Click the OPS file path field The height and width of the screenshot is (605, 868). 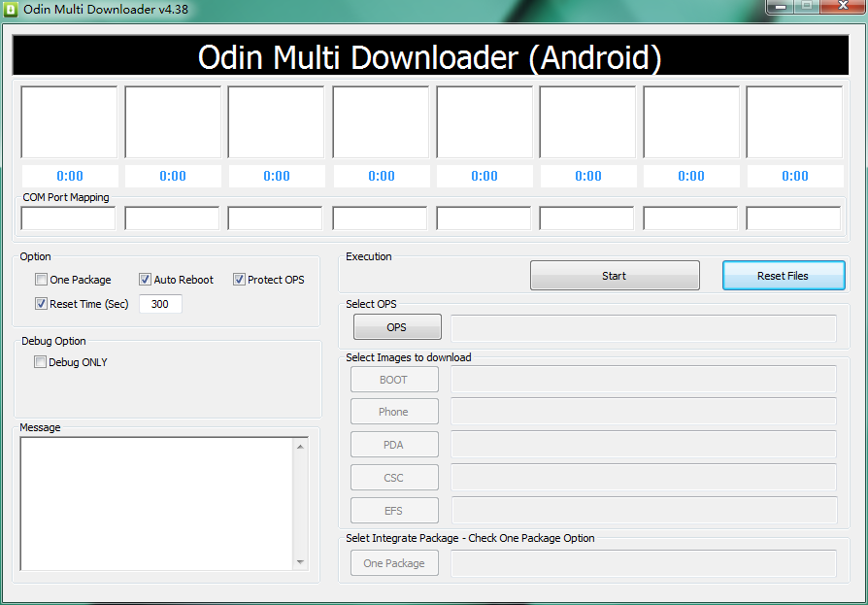(x=644, y=328)
